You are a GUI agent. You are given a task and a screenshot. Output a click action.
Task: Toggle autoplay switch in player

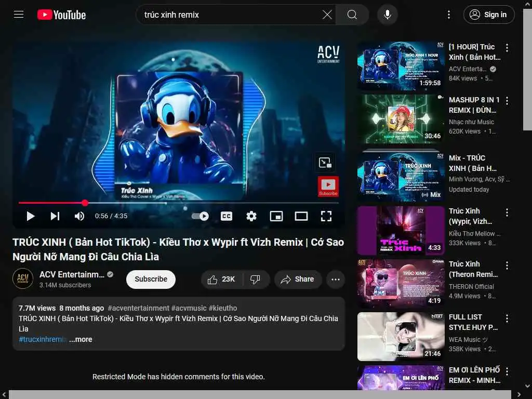[x=200, y=216]
